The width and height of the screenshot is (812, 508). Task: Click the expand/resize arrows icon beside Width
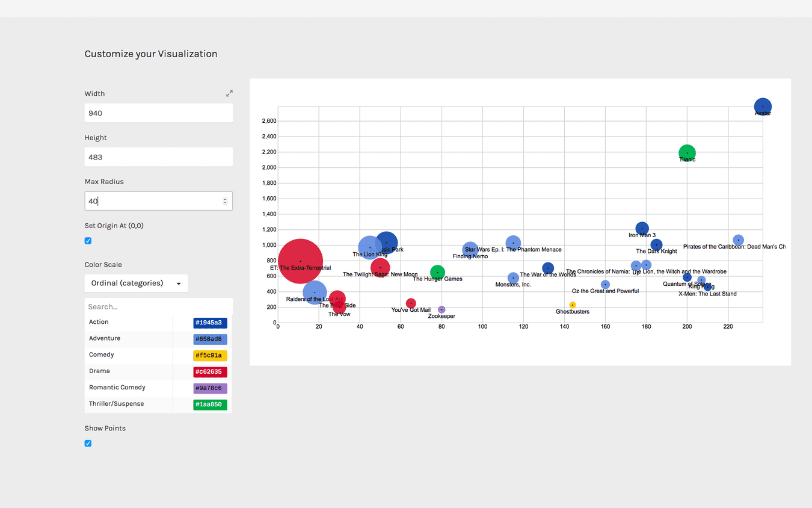[229, 93]
